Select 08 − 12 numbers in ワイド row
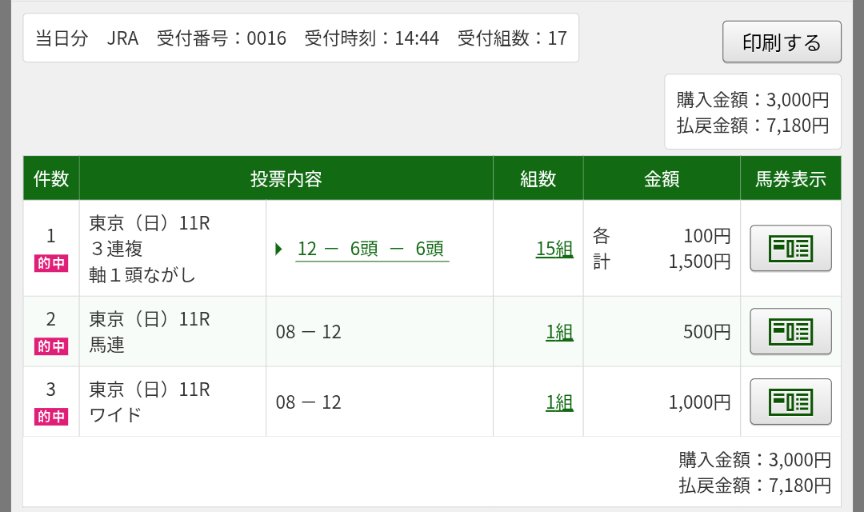Viewport: 864px width, 512px height. point(309,402)
